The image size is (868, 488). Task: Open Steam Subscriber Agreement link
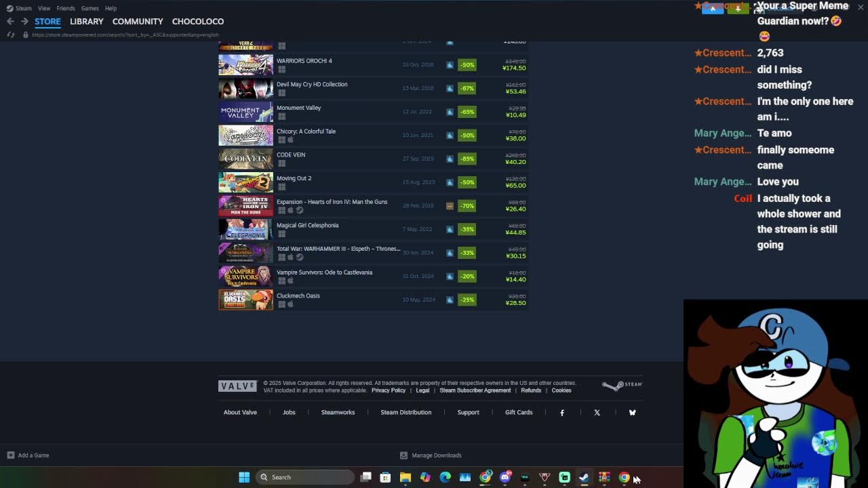(x=475, y=390)
